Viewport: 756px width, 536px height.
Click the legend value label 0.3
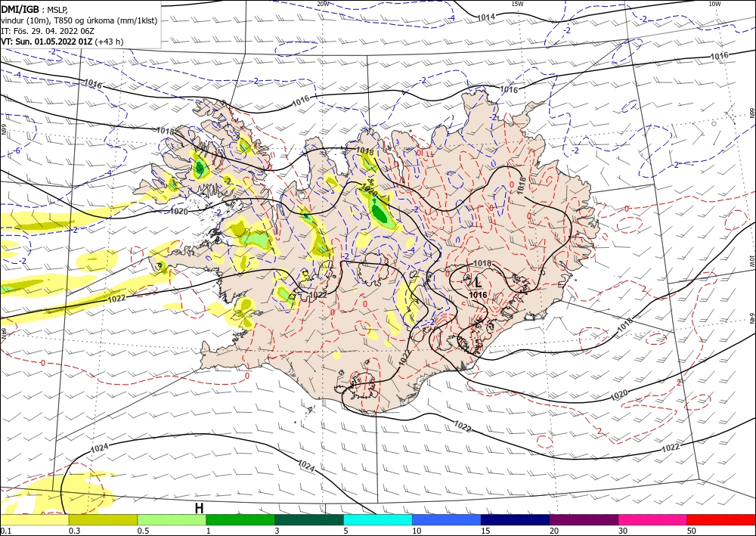74,531
